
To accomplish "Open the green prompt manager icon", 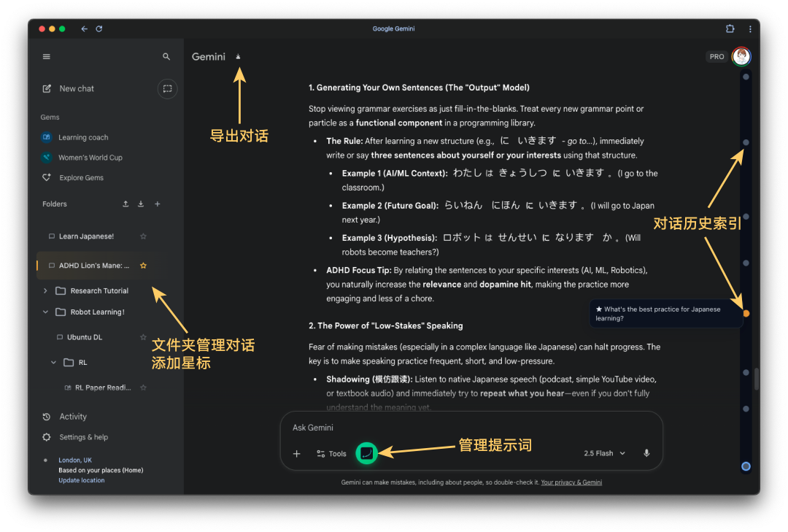I will [x=367, y=454].
